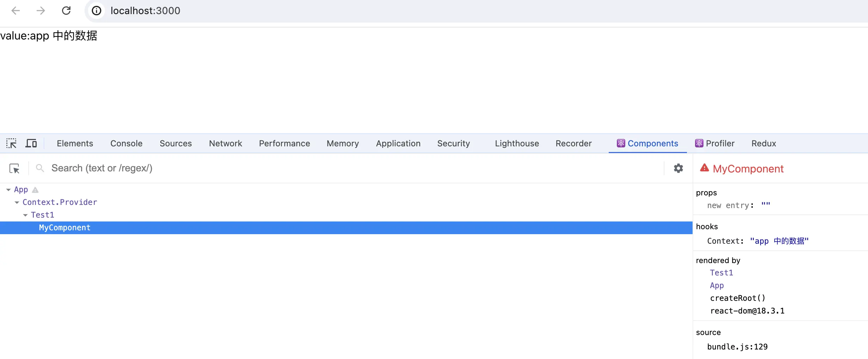Select App in the component tree
The height and width of the screenshot is (359, 868).
click(x=21, y=190)
